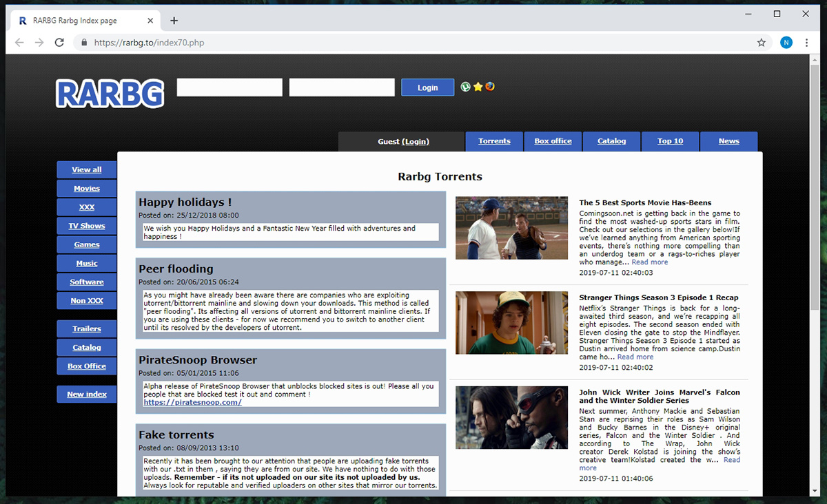
Task: Go back using the browser back arrow
Action: (19, 43)
